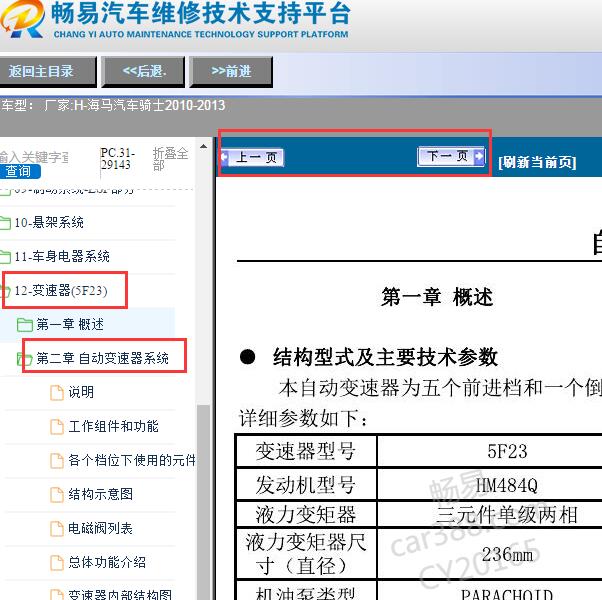This screenshot has width=602, height=600.
Task: Click document icon next to 工作组件和功能
Action: (57, 427)
